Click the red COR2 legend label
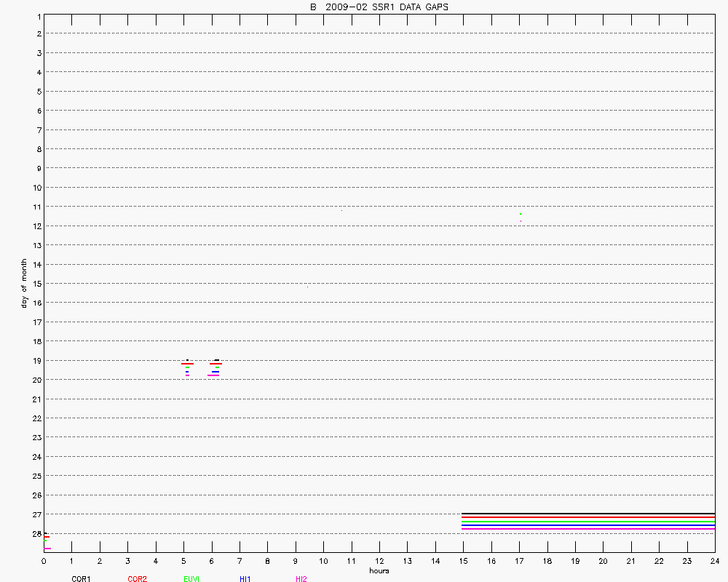The image size is (728, 582). 137,579
